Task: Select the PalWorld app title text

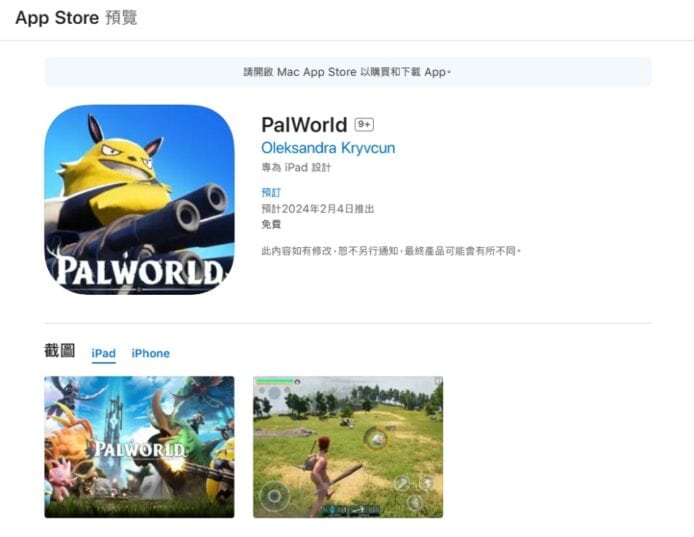Action: click(304, 125)
